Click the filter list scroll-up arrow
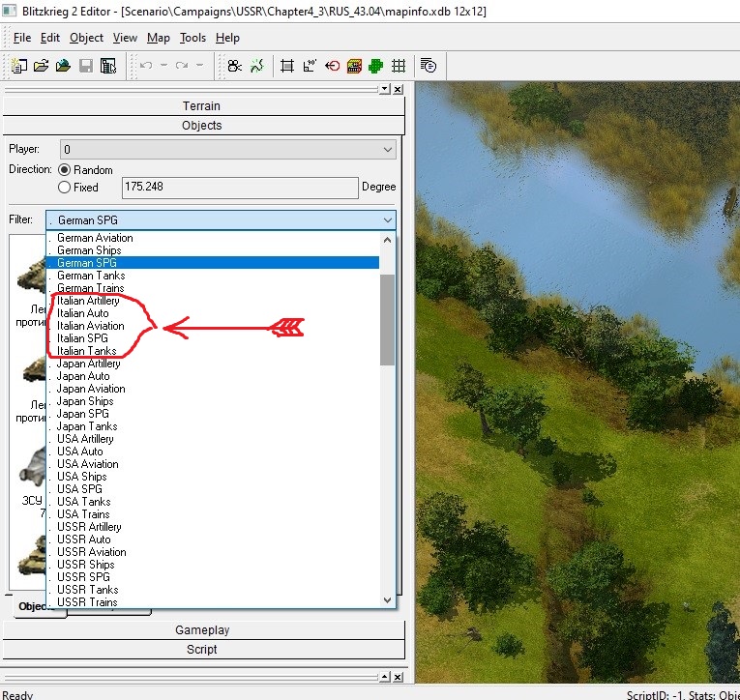The image size is (740, 700). [x=388, y=240]
